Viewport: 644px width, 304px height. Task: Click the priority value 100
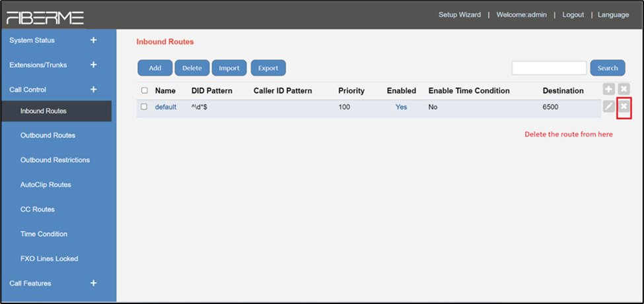(x=343, y=107)
